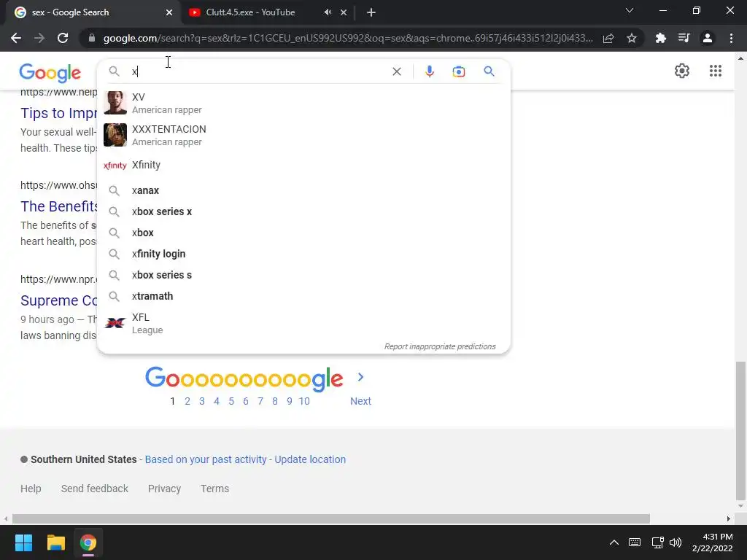Start search by voice microphone

click(429, 71)
